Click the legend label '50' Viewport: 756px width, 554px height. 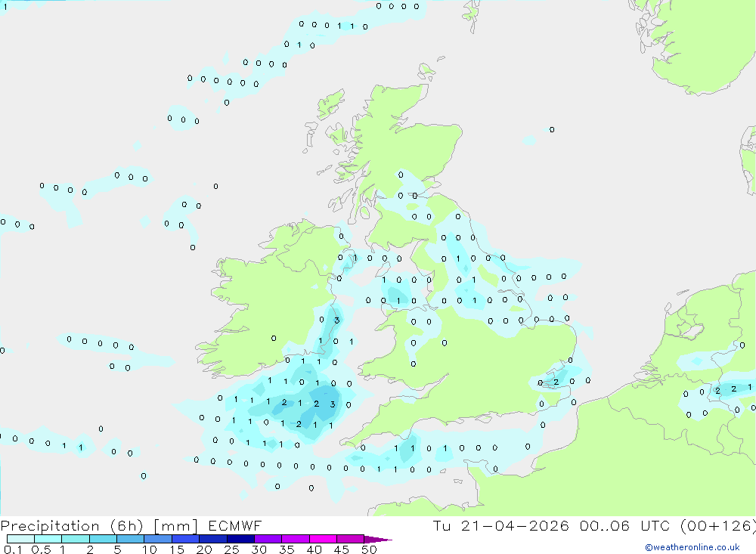369,549
